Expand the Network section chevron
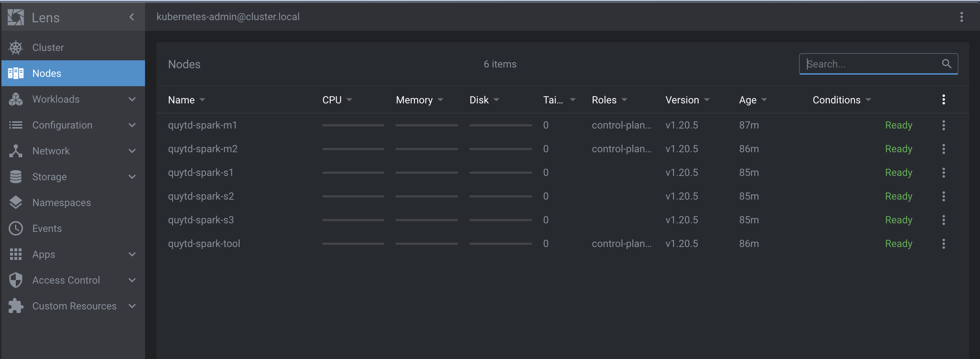This screenshot has height=359, width=980. [x=132, y=151]
